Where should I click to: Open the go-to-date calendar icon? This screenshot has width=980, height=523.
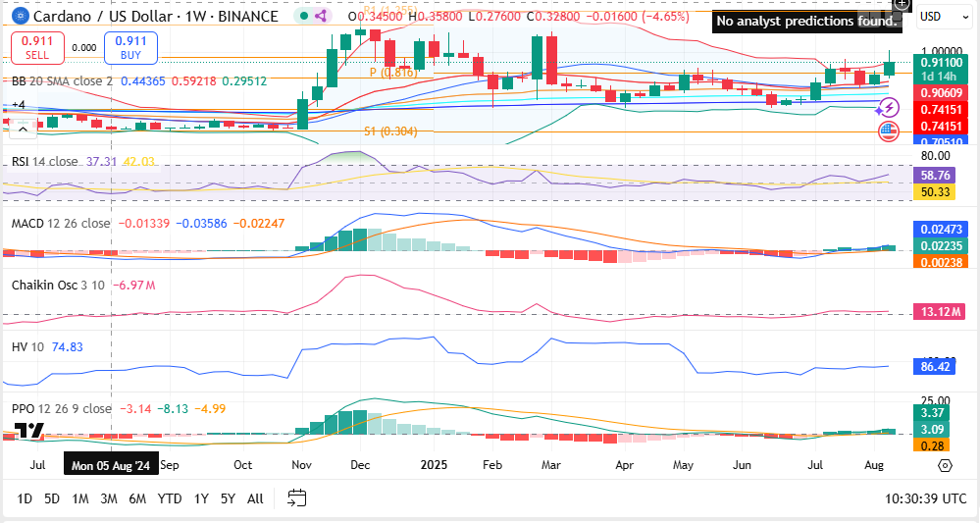point(297,498)
